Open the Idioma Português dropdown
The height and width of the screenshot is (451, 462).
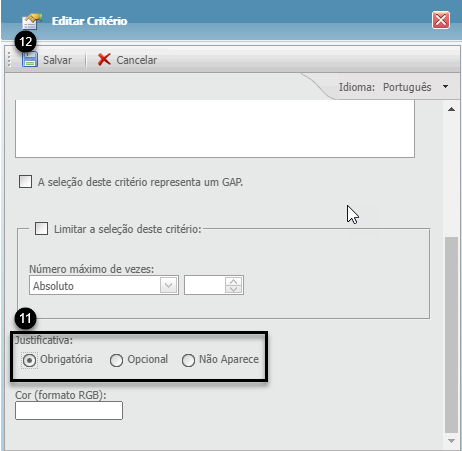click(445, 87)
